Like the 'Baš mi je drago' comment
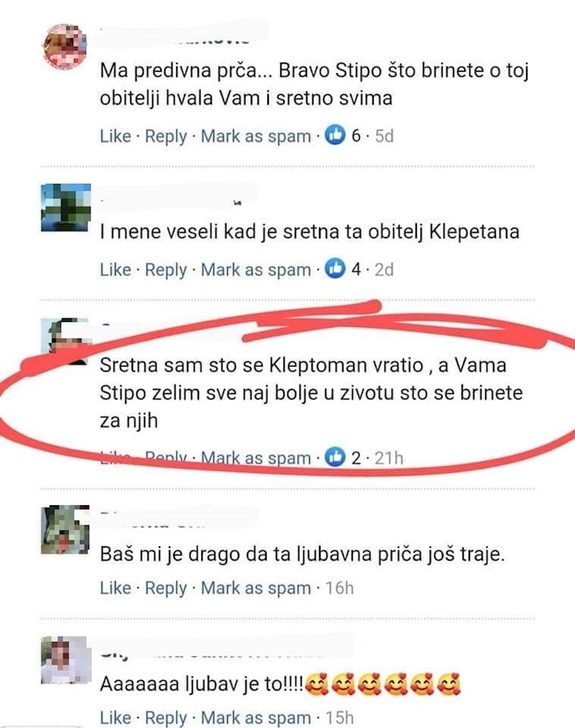Screen dimensions: 575x728 pos(115,589)
